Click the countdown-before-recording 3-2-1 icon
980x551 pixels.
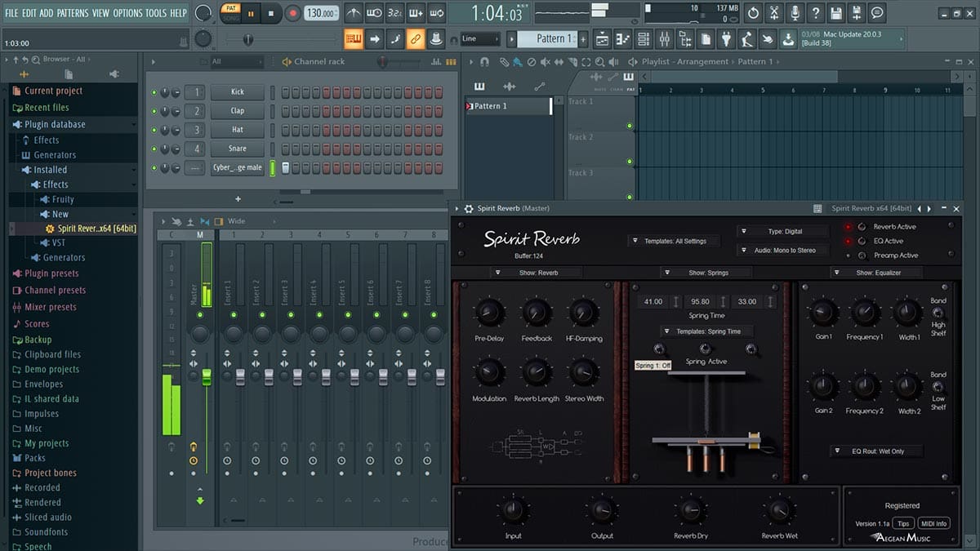tap(394, 13)
